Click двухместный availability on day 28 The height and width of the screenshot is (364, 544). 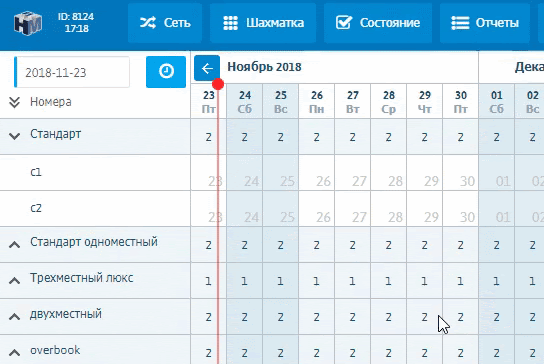[389, 317]
